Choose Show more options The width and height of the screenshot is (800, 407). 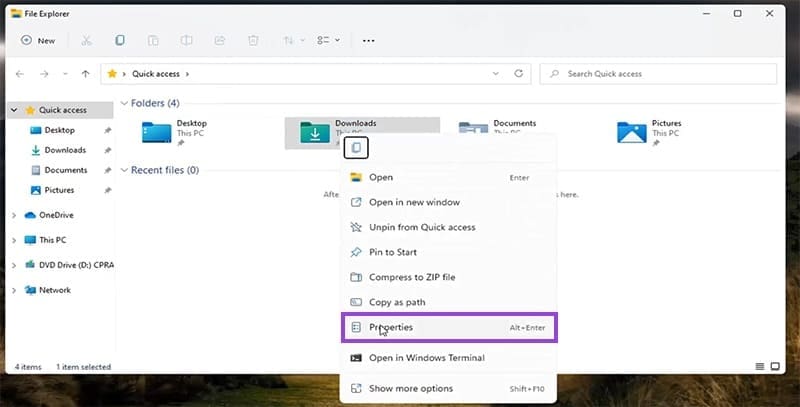448,389
